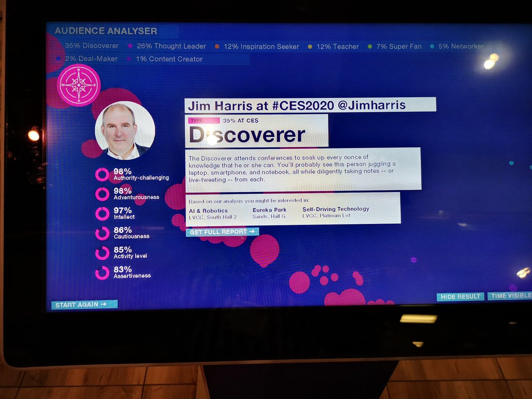The image size is (532, 399).
Task: Tap the Inspiration Seeker orange legend dot
Action: tap(217, 47)
